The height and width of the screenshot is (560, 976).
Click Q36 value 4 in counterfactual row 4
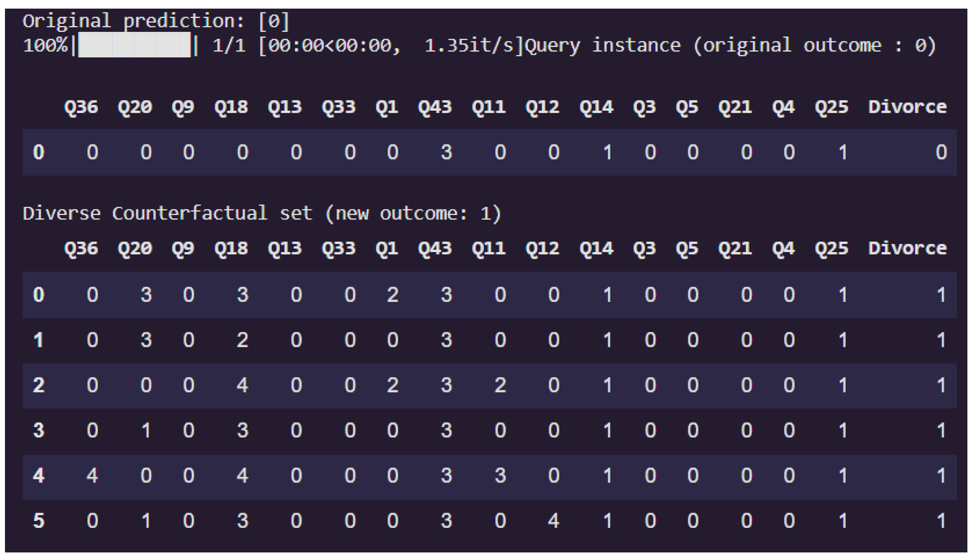point(92,476)
